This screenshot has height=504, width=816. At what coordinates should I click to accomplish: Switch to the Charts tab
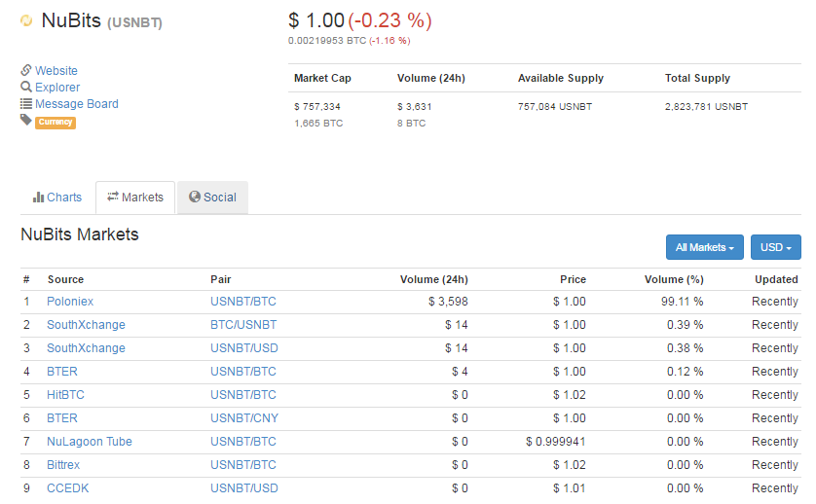click(x=57, y=198)
